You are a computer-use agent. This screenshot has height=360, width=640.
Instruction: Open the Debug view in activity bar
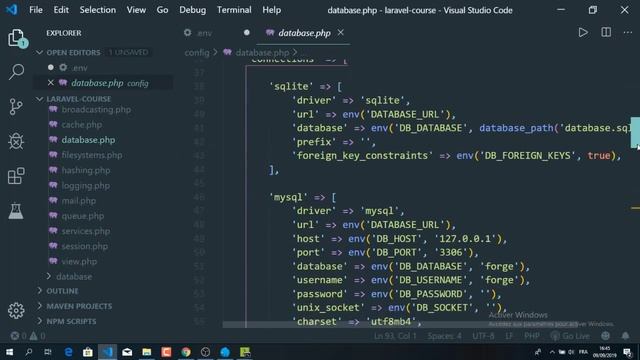pos(16,141)
